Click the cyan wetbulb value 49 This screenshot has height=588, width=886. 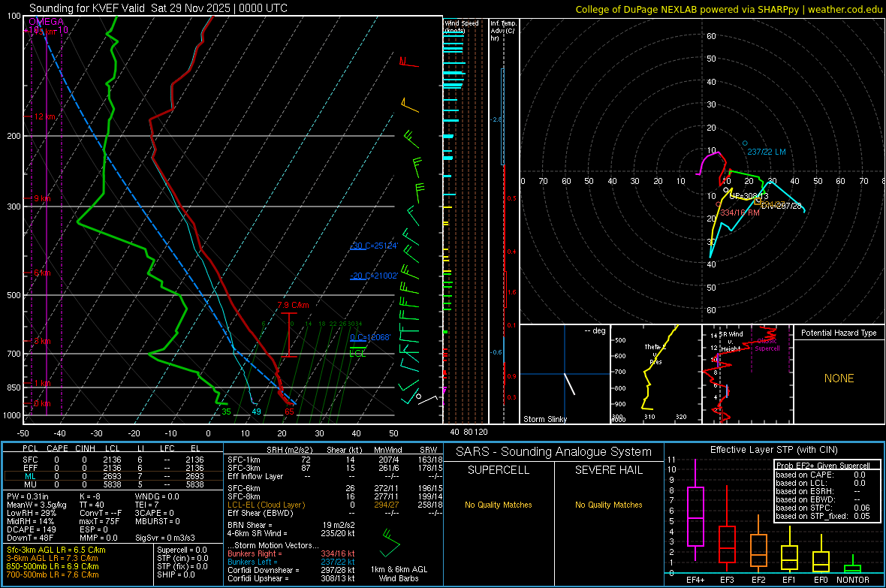tap(257, 412)
